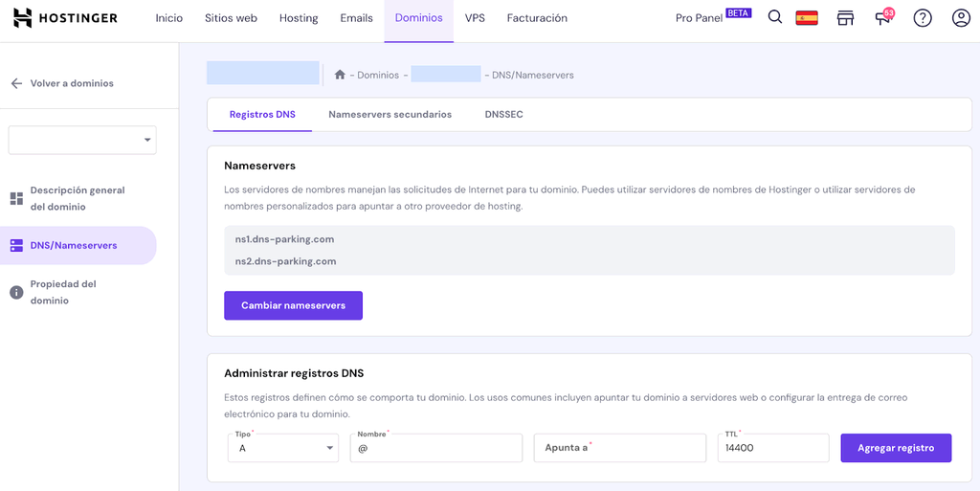
Task: Open the Hosting menu item
Action: pos(299,18)
